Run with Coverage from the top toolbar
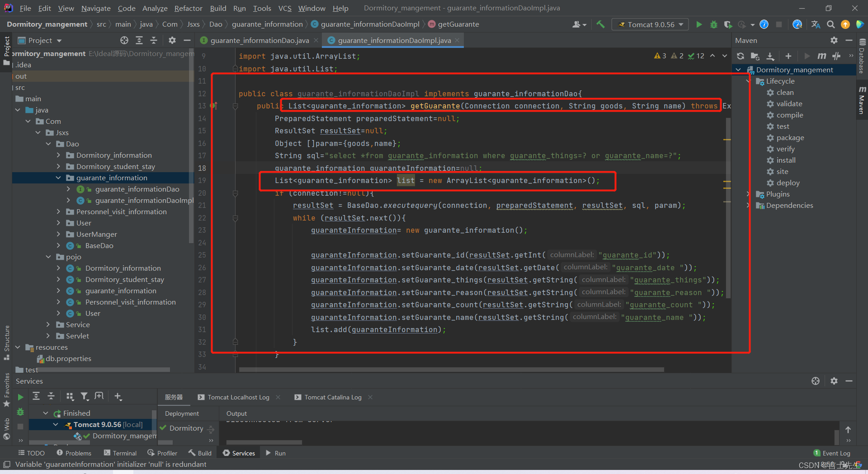 point(727,24)
